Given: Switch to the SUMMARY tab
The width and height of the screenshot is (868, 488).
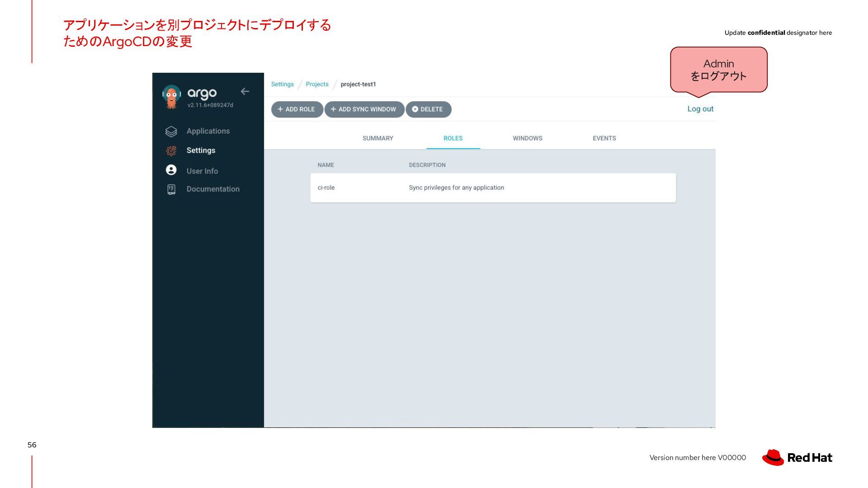Looking at the screenshot, I should pyautogui.click(x=378, y=138).
